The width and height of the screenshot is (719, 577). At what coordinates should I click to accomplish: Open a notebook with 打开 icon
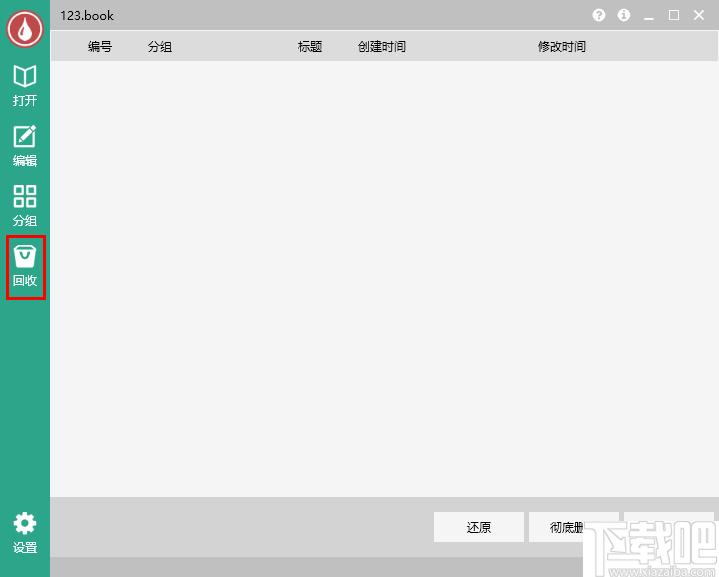pos(25,86)
